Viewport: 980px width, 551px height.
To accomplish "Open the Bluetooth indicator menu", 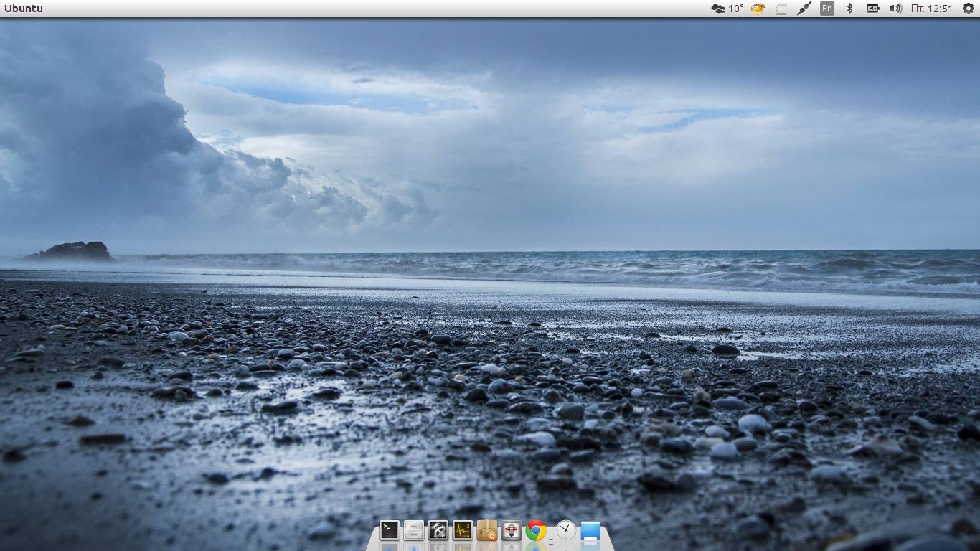I will click(x=850, y=9).
